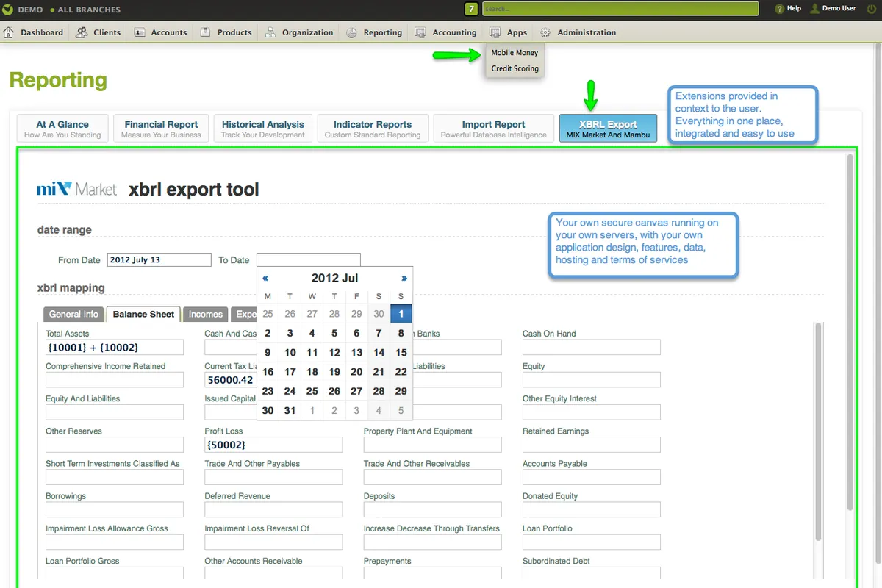Screen dimensions: 882x588
Task: Select July 13 in the calendar
Action: (356, 353)
